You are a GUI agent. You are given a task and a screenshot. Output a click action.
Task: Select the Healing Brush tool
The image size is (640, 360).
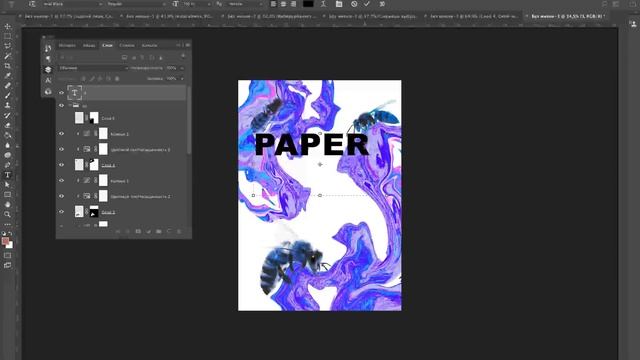(x=7, y=85)
